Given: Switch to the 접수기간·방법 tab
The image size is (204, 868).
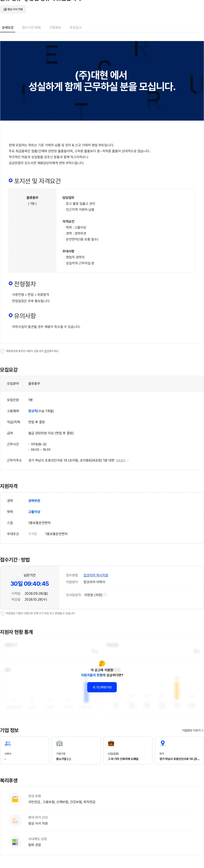Looking at the screenshot, I should click(31, 27).
